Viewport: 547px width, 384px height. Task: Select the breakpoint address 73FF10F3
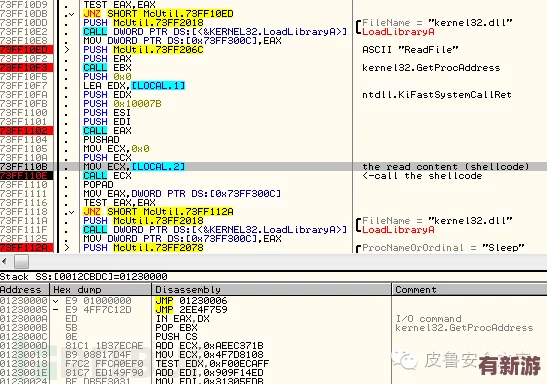27,68
